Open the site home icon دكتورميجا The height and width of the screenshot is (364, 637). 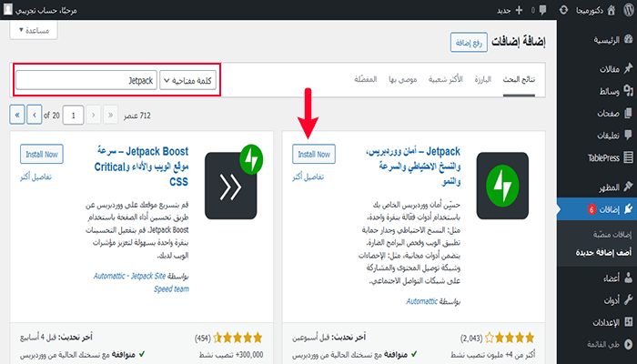pos(611,10)
